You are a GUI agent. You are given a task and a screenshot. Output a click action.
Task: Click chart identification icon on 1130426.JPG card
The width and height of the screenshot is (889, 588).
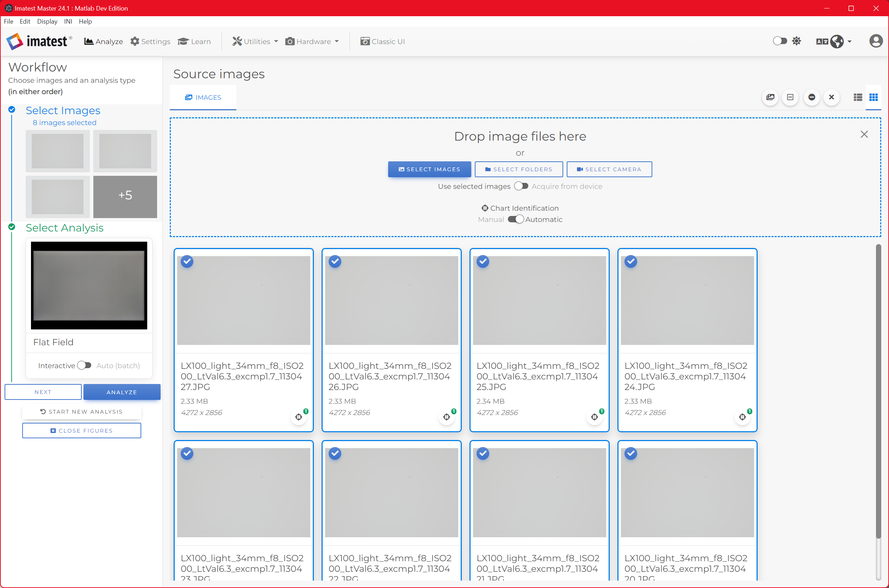point(446,417)
